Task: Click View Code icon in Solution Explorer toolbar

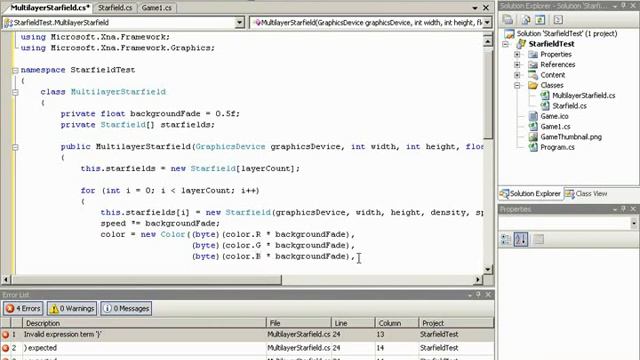Action: point(558,20)
